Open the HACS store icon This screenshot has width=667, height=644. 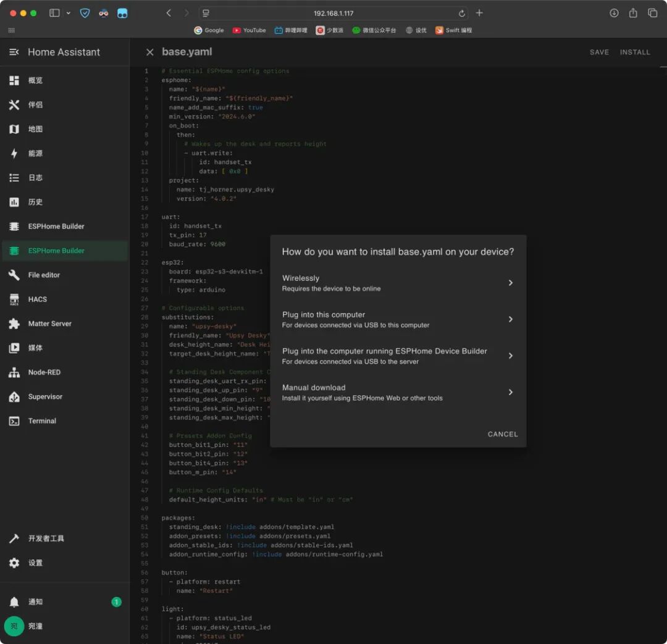pos(14,299)
